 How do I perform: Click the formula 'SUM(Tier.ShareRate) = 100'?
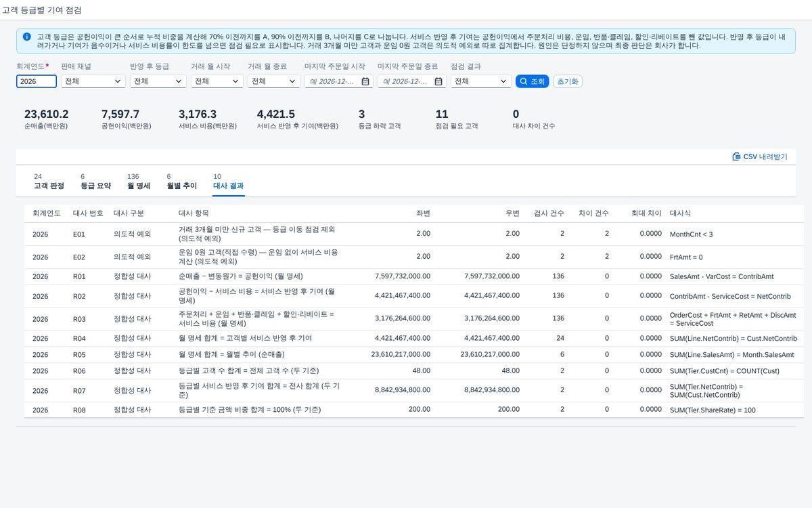(x=713, y=410)
